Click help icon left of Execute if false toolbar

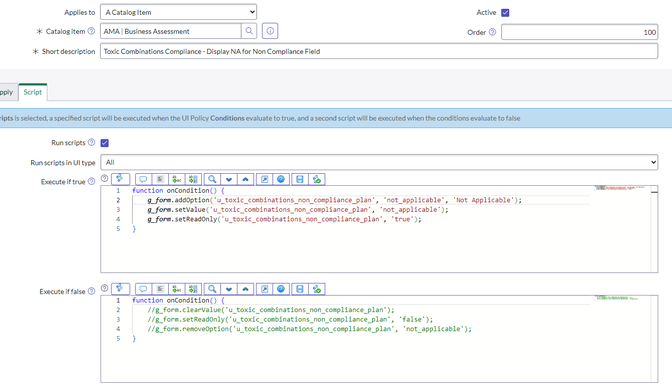coord(104,288)
